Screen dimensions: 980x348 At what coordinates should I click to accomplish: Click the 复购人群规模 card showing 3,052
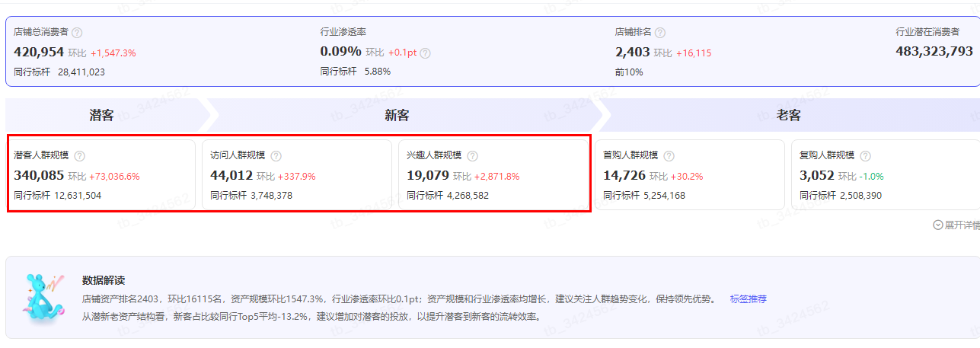click(885, 175)
